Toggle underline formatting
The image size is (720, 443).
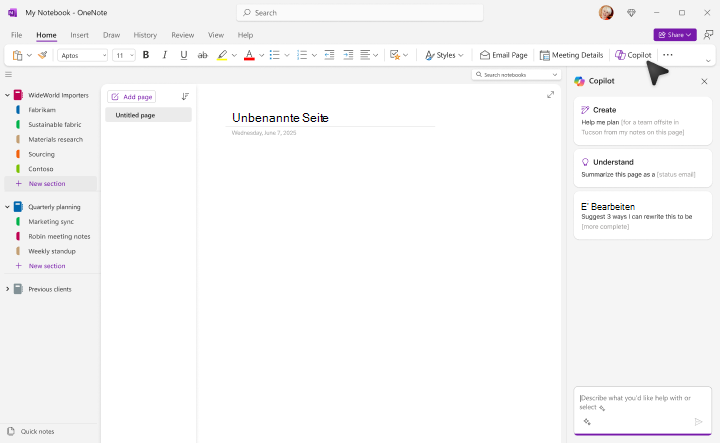[184, 55]
